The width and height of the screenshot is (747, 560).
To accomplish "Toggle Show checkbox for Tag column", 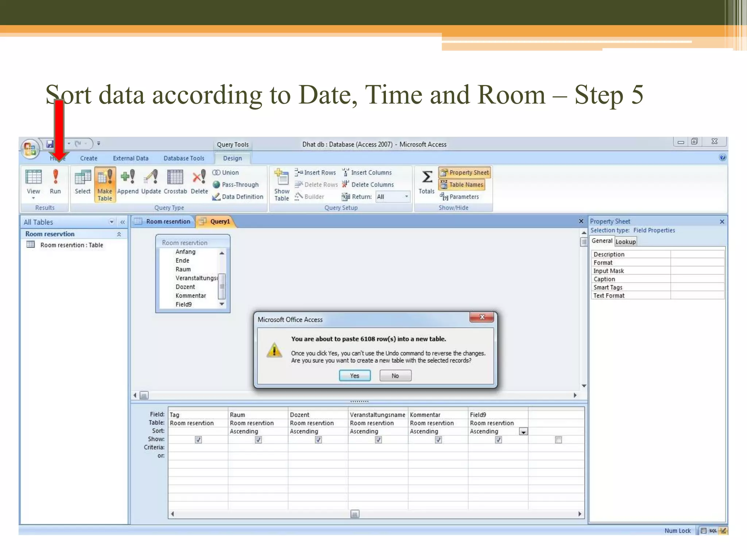I will (198, 440).
